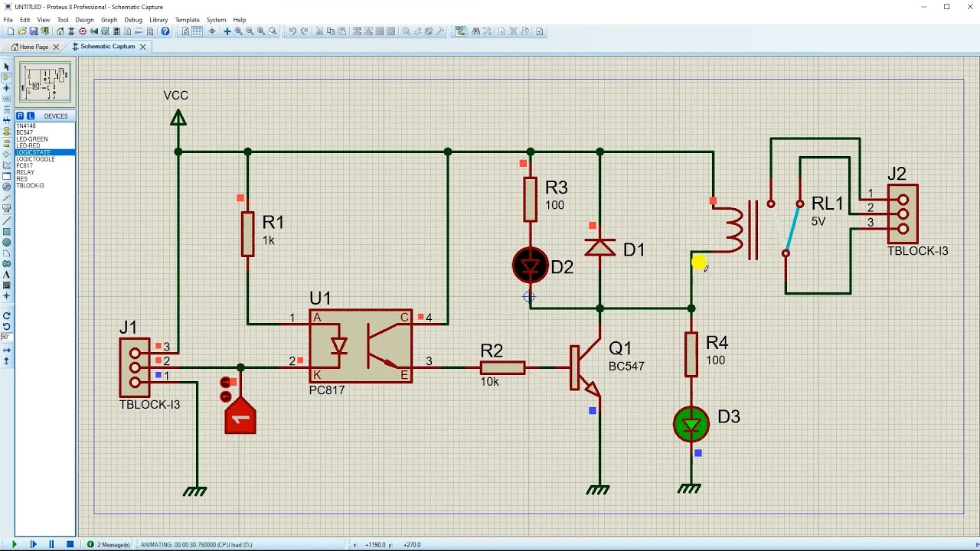Close the Home Page tab

click(56, 47)
